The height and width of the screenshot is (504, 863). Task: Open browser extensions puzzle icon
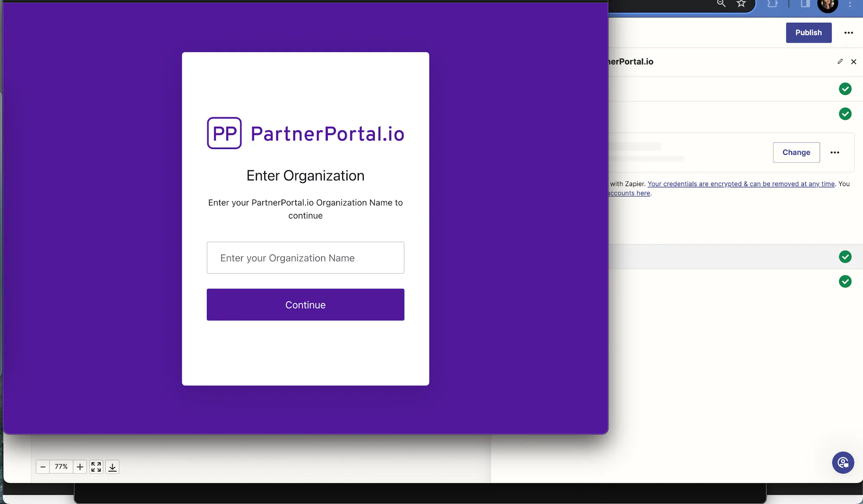[x=772, y=4]
